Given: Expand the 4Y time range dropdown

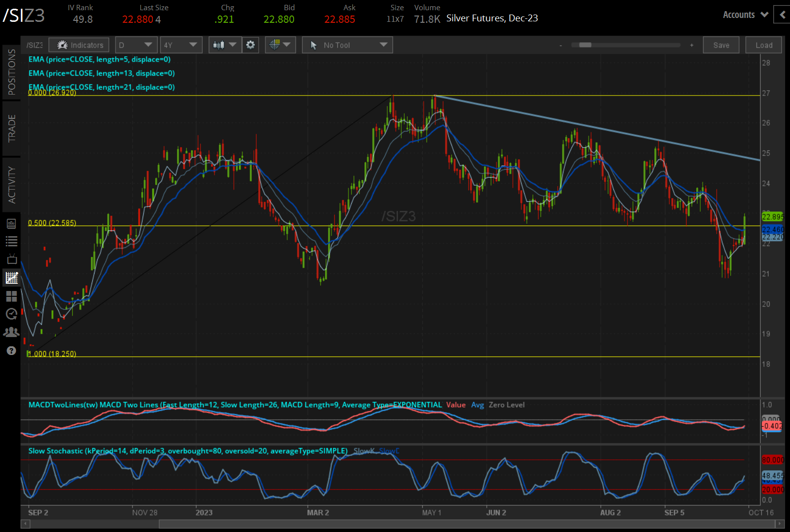Looking at the screenshot, I should tap(181, 45).
